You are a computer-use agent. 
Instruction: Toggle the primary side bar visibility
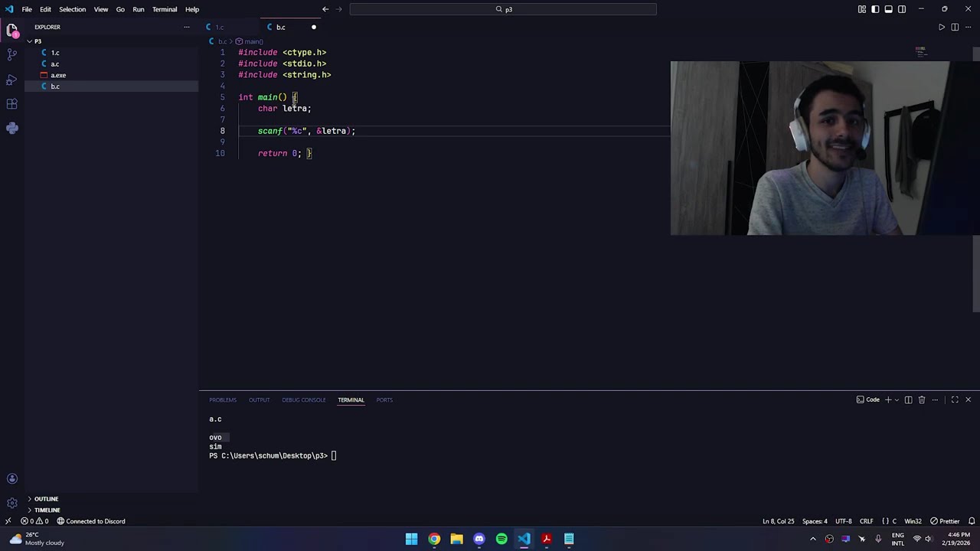click(x=875, y=9)
